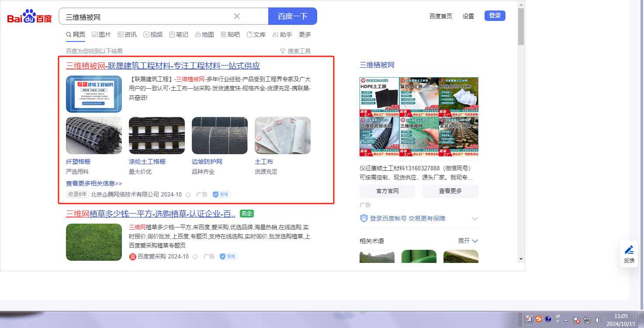
Task: Open the 纤塑格栅 link
Action: tap(78, 162)
